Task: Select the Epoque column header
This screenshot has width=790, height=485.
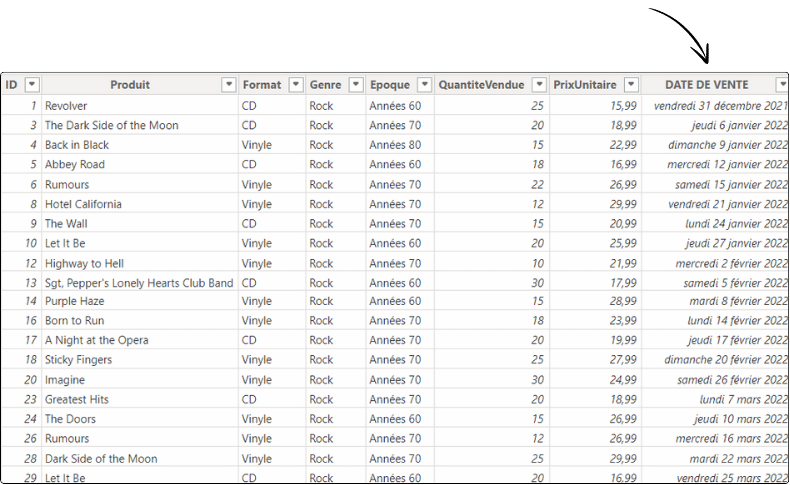Action: coord(390,85)
